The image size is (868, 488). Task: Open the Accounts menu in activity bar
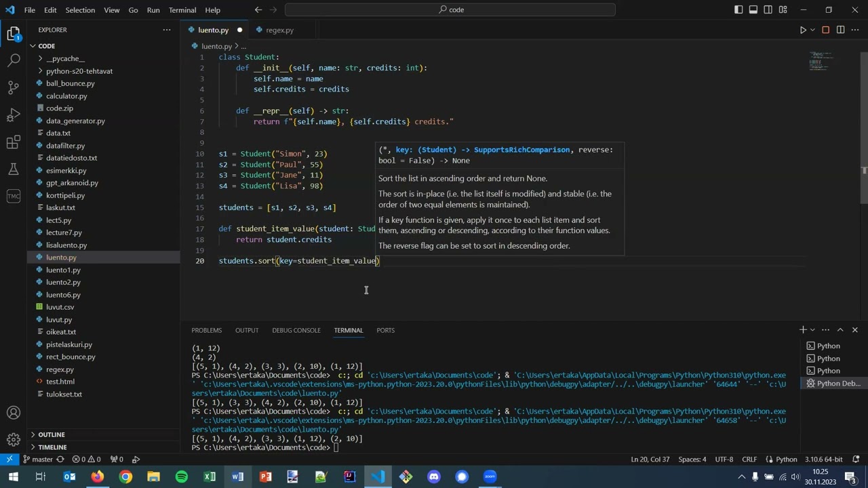14,413
